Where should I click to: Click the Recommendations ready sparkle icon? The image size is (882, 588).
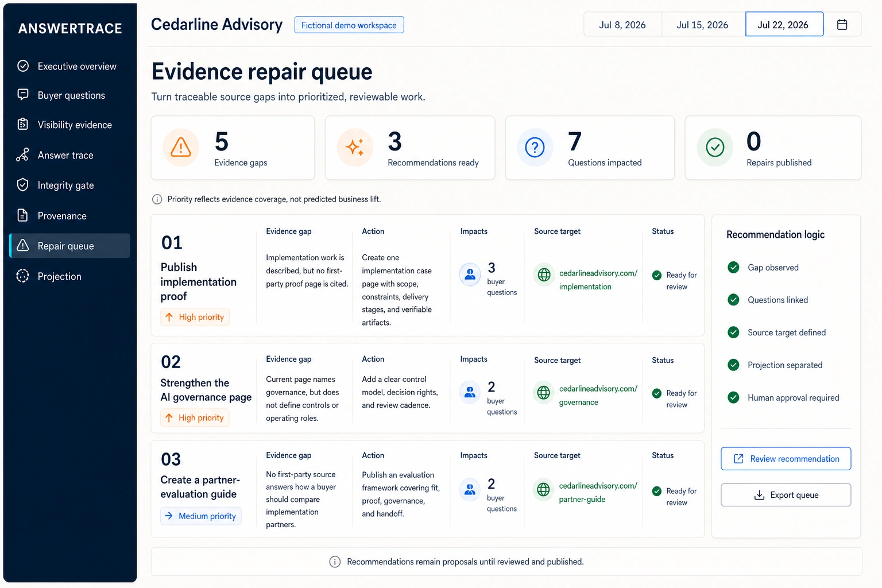tap(355, 148)
